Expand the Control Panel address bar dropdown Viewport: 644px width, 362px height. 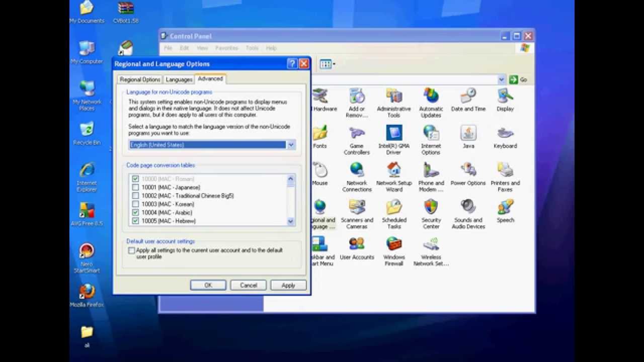(x=501, y=79)
